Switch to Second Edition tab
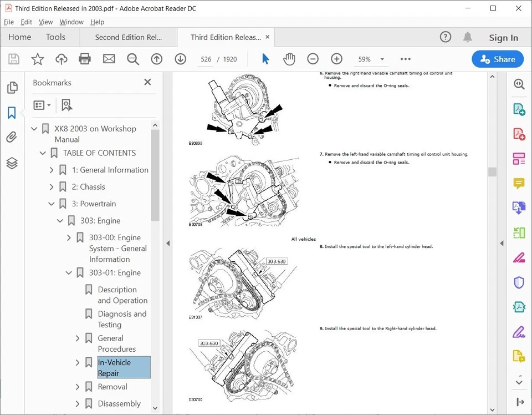Screen dimensions: 532x415 128,38
